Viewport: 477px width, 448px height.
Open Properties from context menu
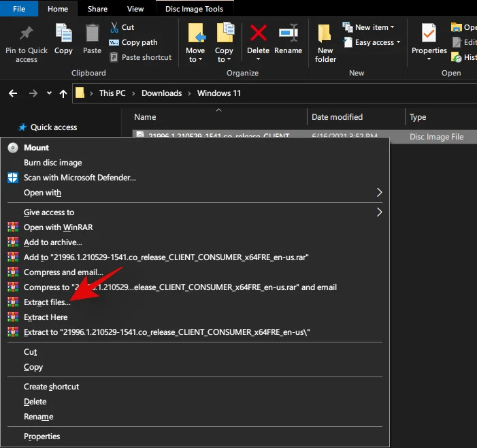point(195,436)
